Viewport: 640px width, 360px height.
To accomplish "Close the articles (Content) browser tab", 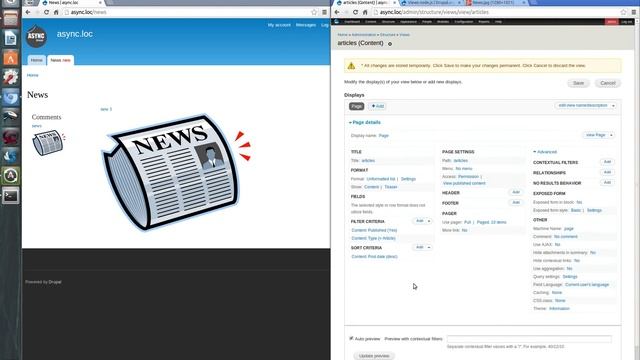I will coord(395,2).
